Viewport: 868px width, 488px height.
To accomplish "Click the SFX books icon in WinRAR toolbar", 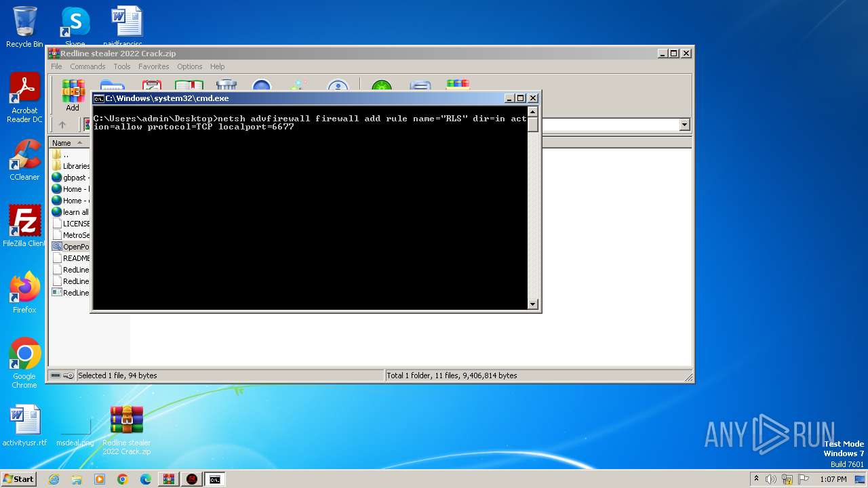I will click(x=458, y=85).
